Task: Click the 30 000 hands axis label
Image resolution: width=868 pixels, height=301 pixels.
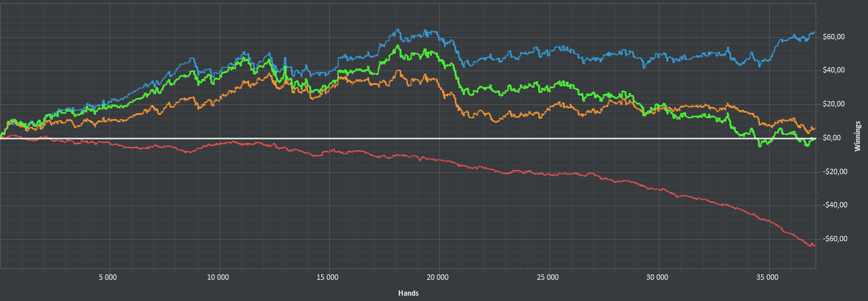Action: click(657, 276)
